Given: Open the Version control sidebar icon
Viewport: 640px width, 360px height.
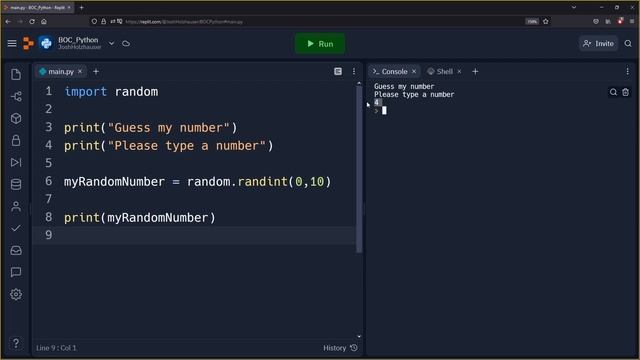Looking at the screenshot, I should pos(16,96).
